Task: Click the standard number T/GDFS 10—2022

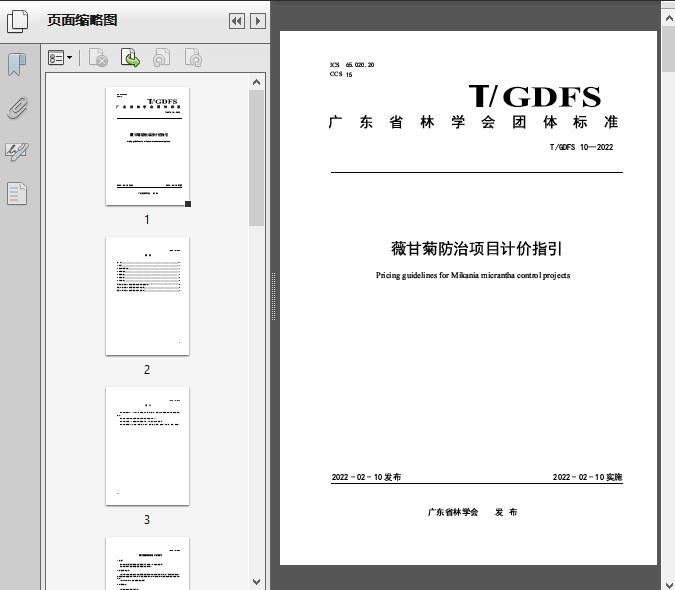Action: [x=581, y=147]
